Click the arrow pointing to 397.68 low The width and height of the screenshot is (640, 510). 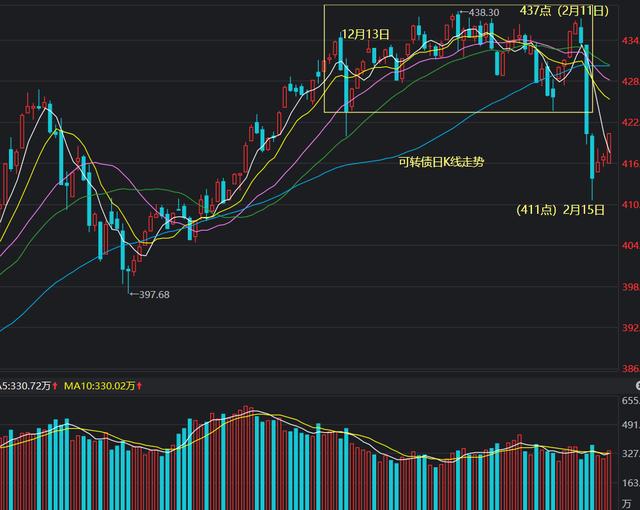[135, 294]
